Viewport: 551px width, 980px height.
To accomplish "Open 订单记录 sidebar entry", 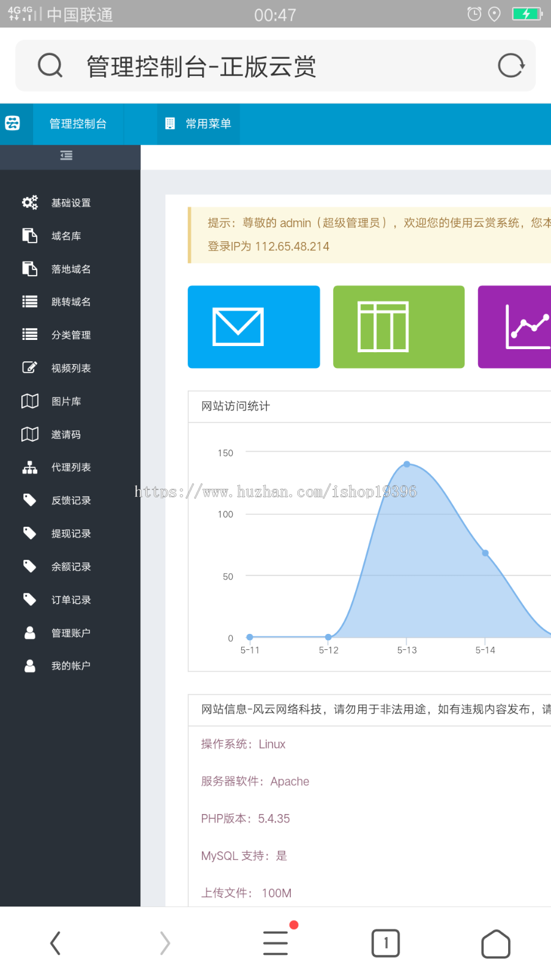I will click(x=71, y=600).
